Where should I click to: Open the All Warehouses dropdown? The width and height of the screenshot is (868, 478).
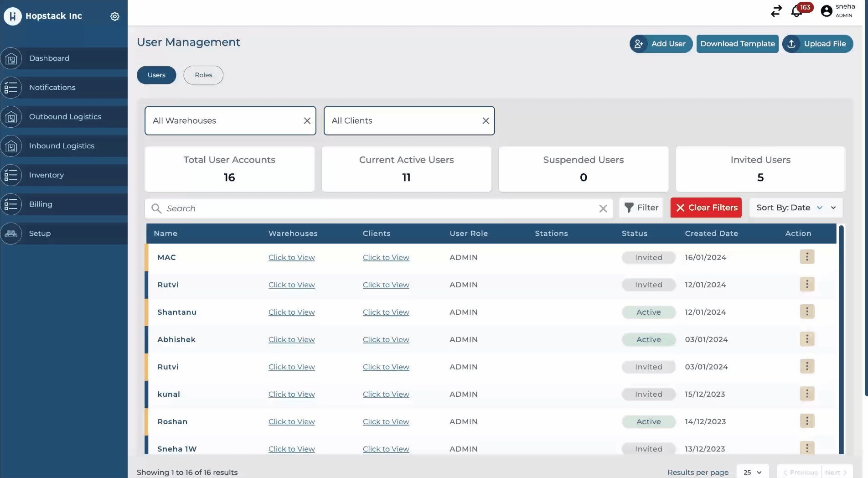click(x=223, y=121)
